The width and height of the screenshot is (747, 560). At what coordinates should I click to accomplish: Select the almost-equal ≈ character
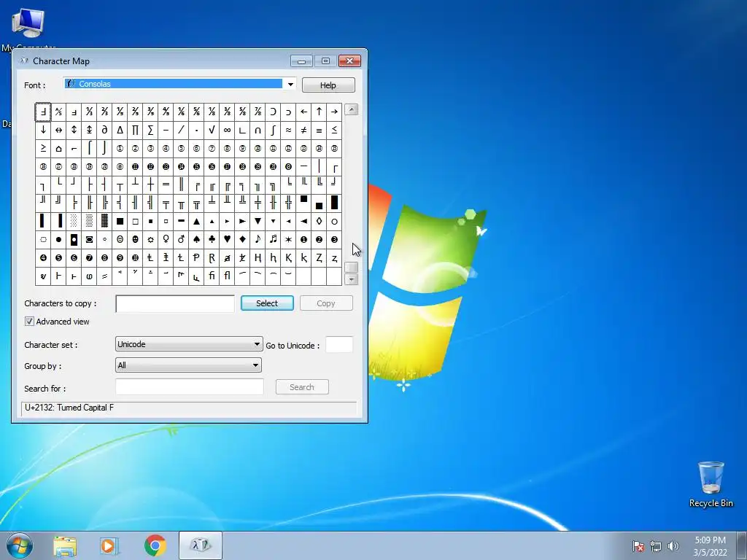pos(288,130)
